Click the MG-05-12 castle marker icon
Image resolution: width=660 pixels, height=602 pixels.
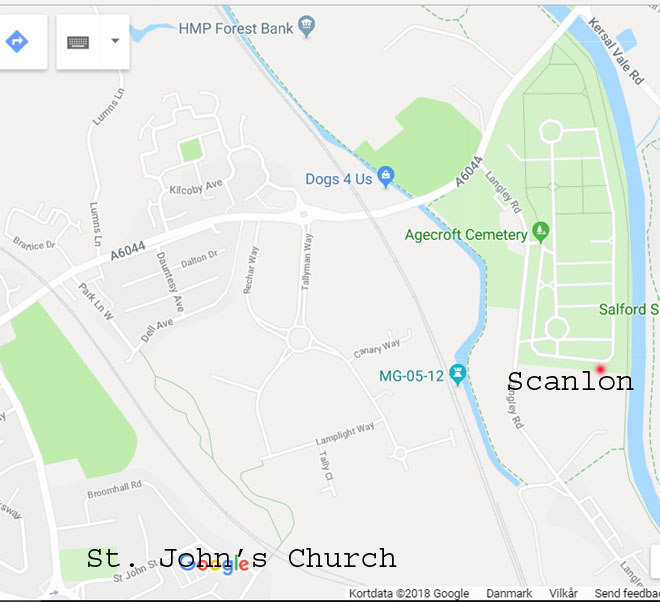pos(458,374)
